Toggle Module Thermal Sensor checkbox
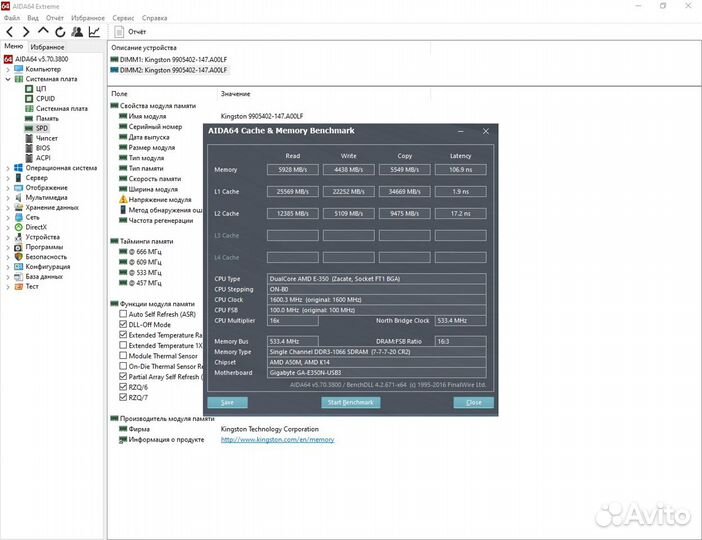This screenshot has width=702, height=540. [x=123, y=356]
